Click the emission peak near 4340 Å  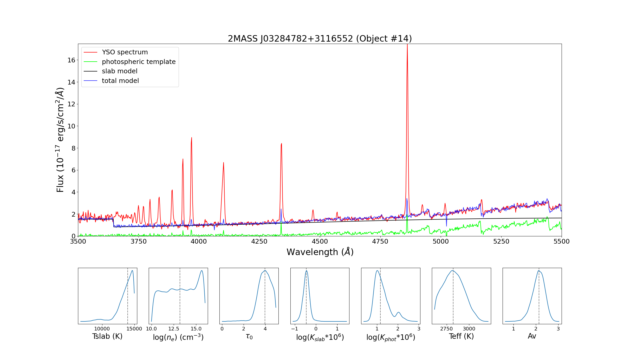pyautogui.click(x=281, y=145)
